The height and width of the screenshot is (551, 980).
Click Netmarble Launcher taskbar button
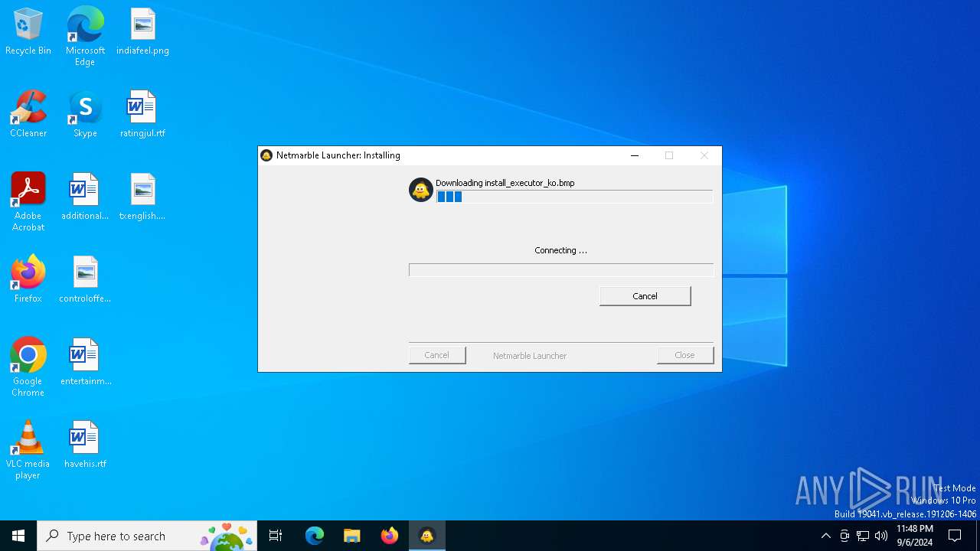(427, 536)
